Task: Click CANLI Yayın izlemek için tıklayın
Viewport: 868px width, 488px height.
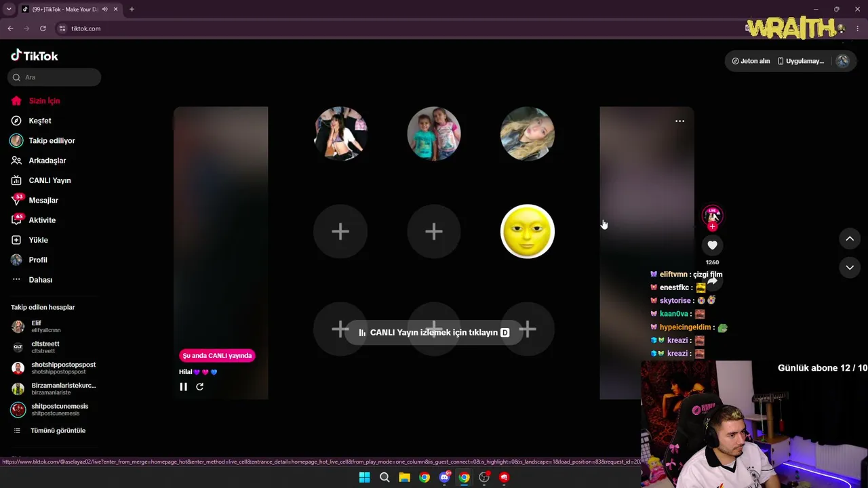Action: (434, 333)
